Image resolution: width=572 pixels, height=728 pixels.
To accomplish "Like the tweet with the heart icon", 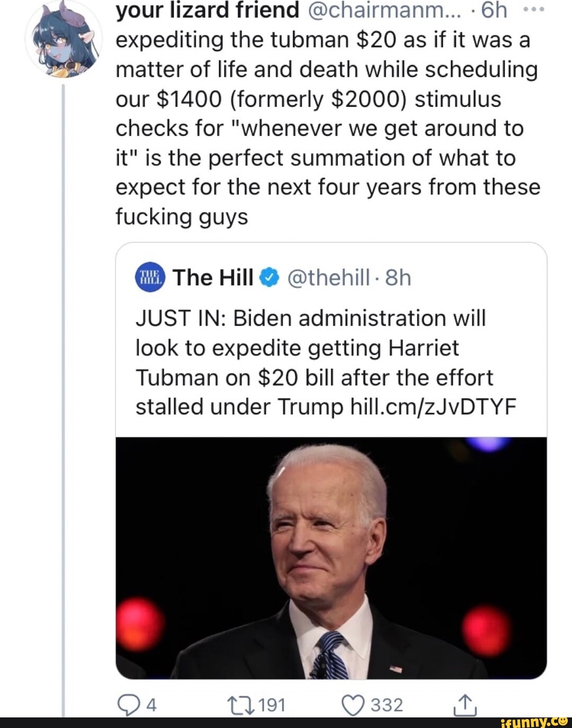I will (x=353, y=705).
